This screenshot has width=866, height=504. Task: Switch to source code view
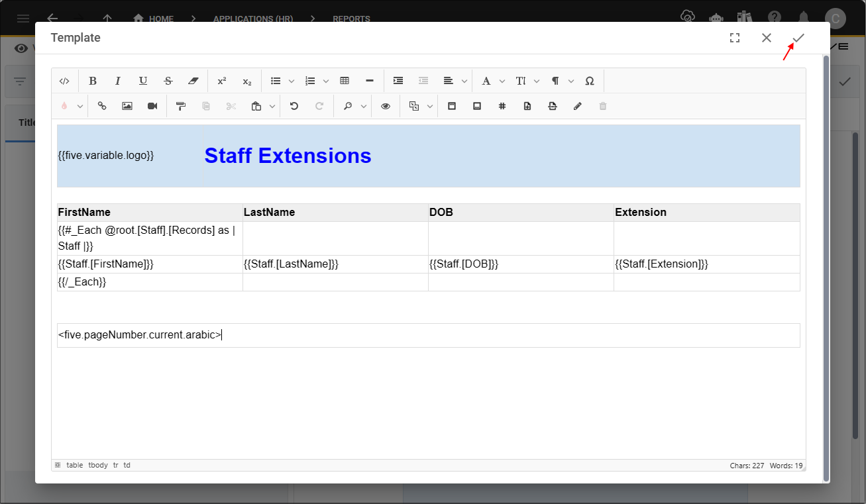64,81
